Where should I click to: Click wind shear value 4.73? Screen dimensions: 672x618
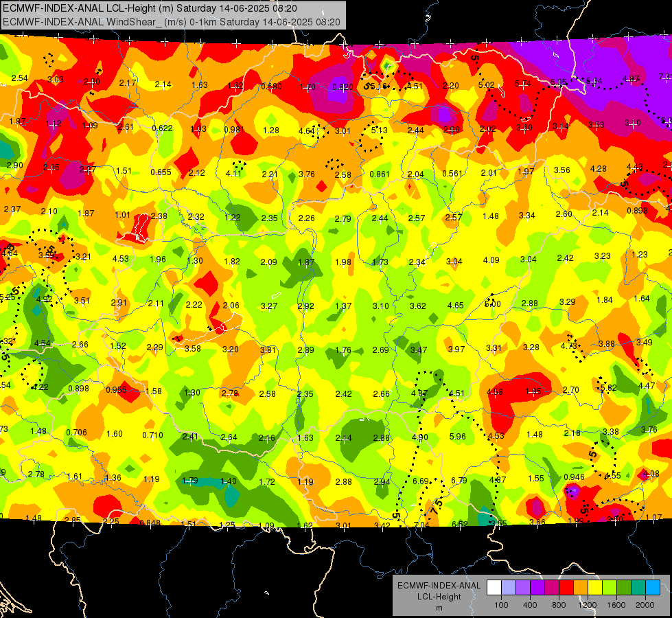pos(569,345)
